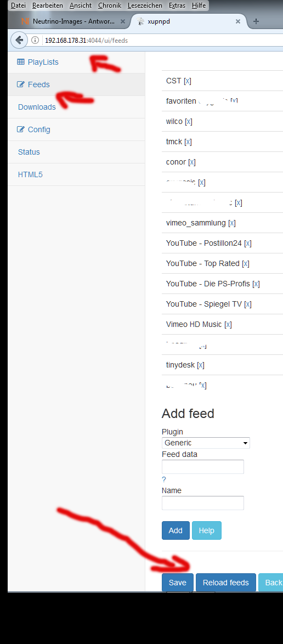Viewport: 283px width, 644px height.
Task: Click the Help button
Action: (x=207, y=530)
